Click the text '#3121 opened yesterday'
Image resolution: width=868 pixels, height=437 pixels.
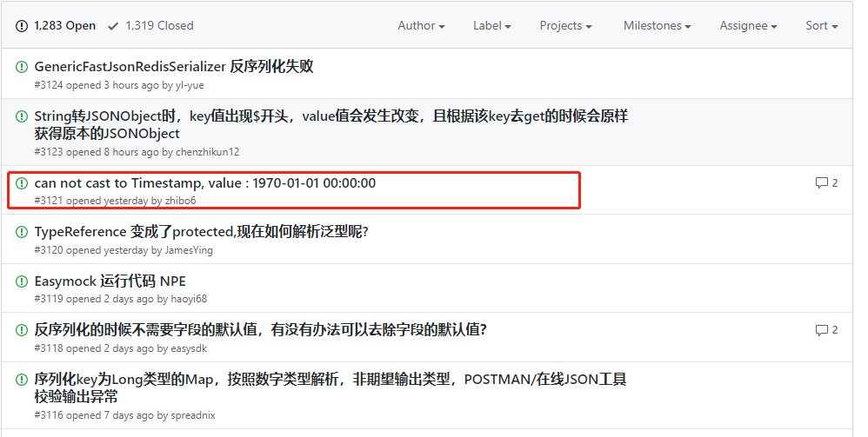pos(91,201)
